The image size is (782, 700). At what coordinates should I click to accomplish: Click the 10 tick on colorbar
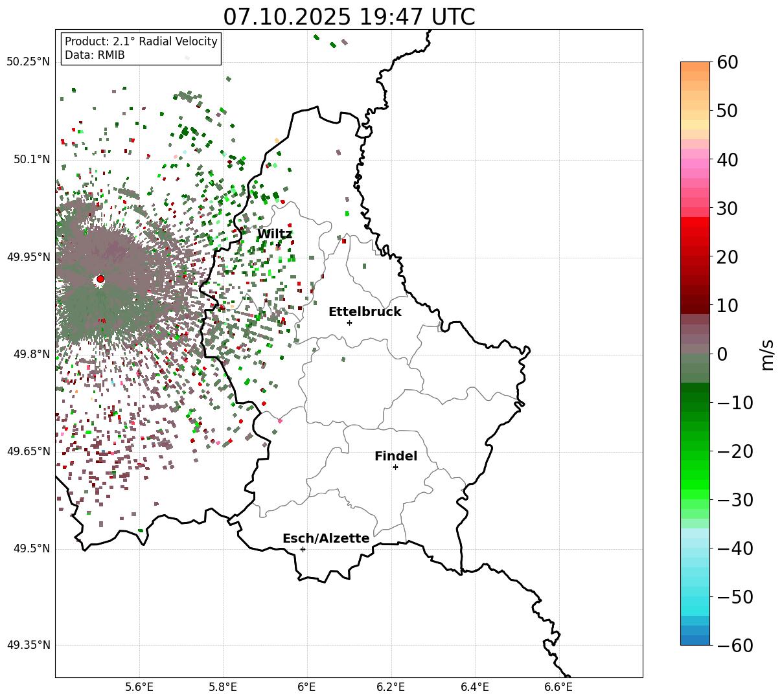coord(729,306)
